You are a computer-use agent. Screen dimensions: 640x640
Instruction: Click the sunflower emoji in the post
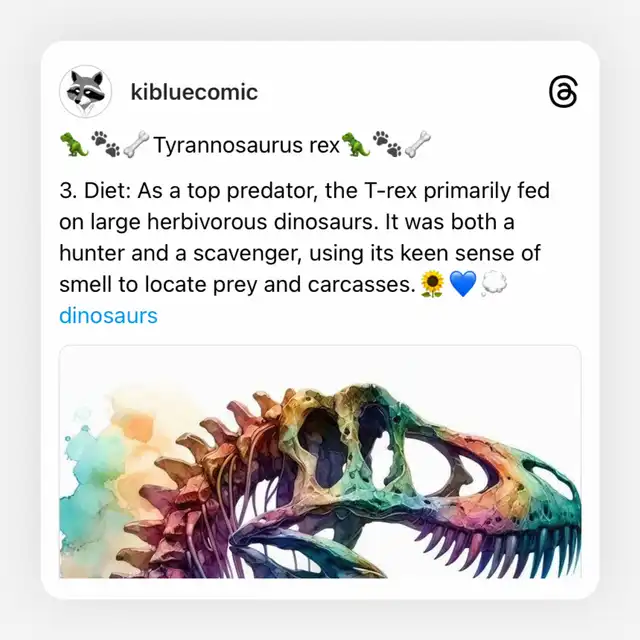pos(432,284)
